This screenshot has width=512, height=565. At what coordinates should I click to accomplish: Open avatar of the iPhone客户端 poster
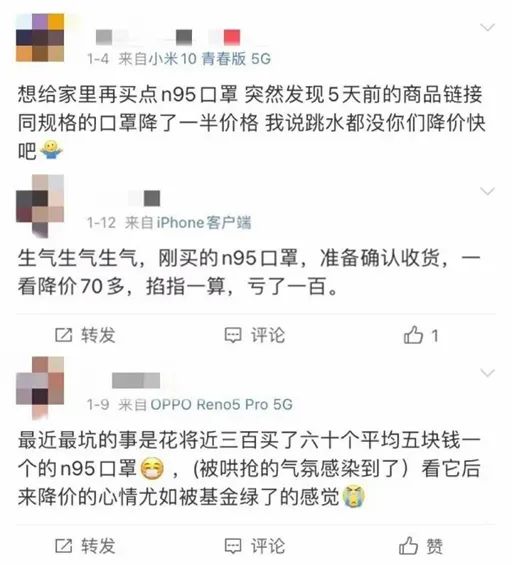(x=40, y=205)
